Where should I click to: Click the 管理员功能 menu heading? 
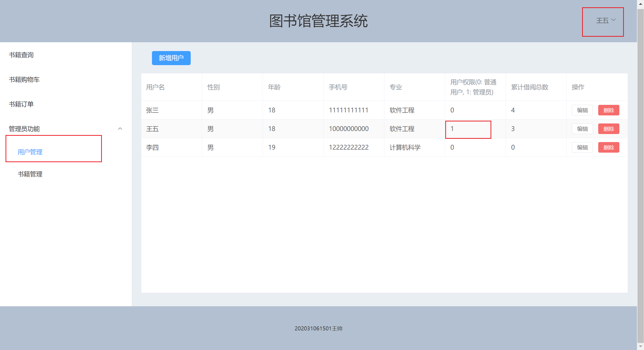coord(24,129)
